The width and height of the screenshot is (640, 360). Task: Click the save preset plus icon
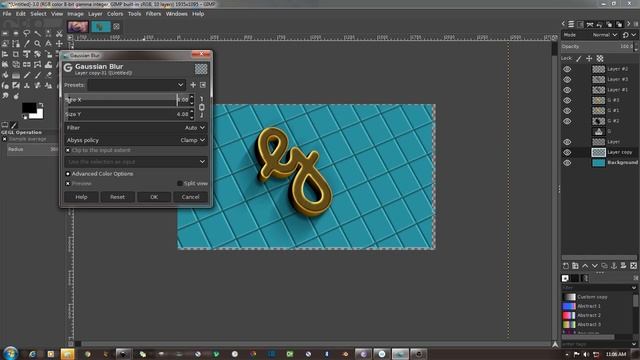[193, 85]
